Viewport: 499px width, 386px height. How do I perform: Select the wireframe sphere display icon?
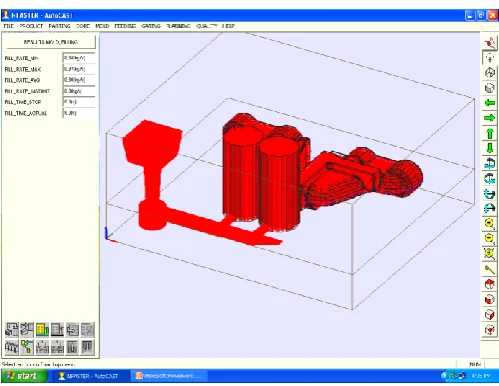tap(490, 73)
